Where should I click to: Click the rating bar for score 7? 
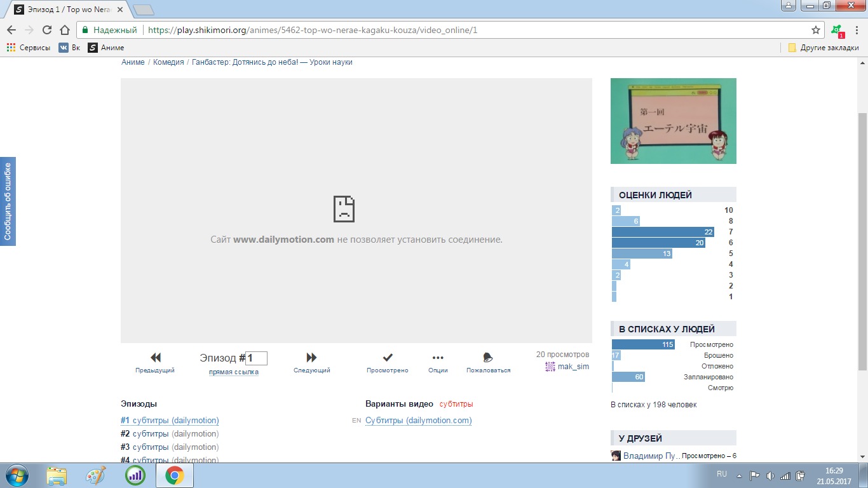(663, 232)
